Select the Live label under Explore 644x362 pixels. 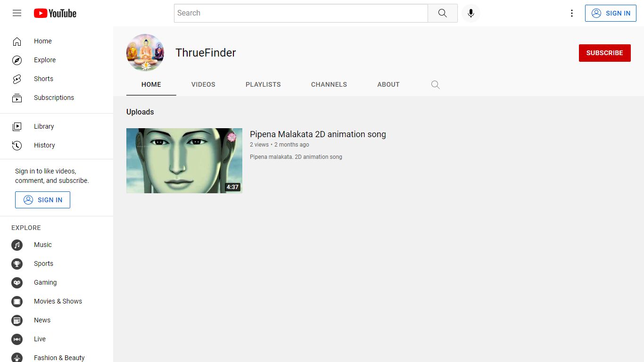[40, 339]
